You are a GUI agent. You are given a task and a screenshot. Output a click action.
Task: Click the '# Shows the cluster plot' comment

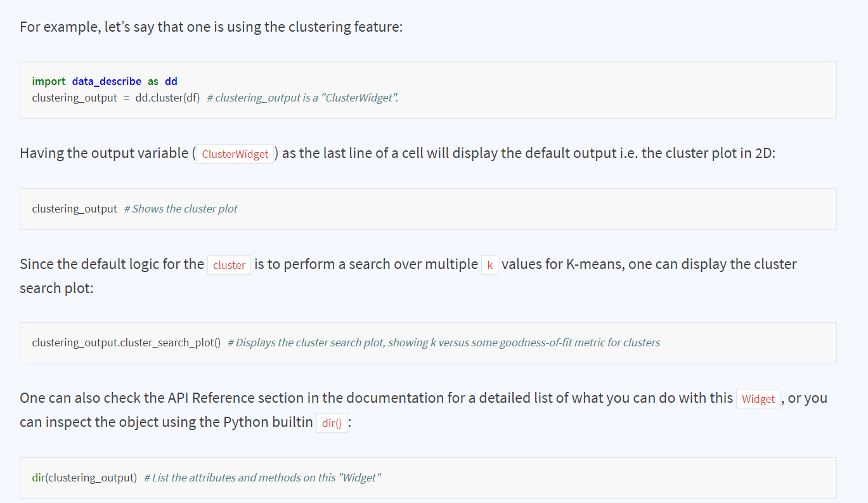(181, 209)
